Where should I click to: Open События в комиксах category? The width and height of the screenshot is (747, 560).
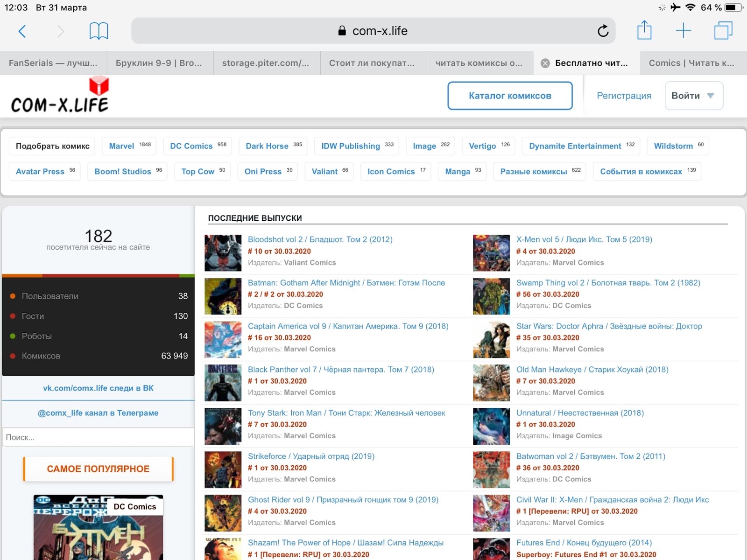point(647,171)
